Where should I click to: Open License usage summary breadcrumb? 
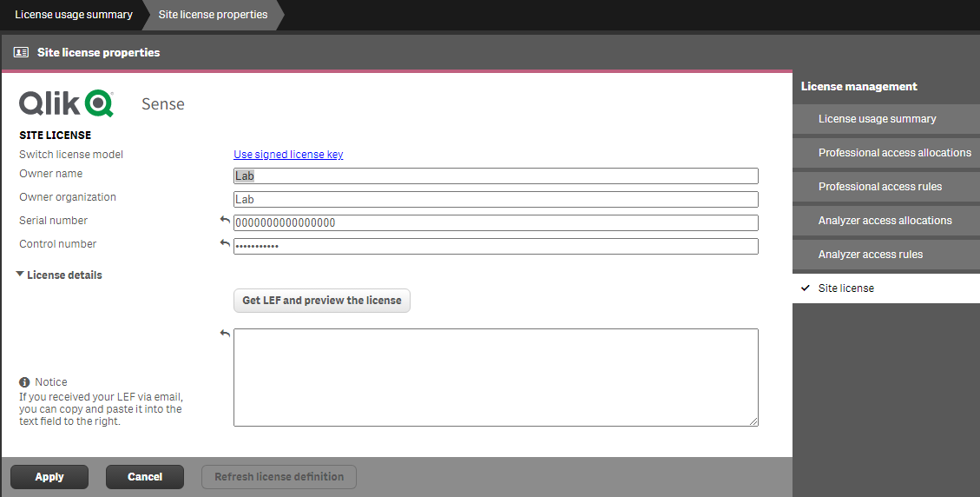point(74,15)
